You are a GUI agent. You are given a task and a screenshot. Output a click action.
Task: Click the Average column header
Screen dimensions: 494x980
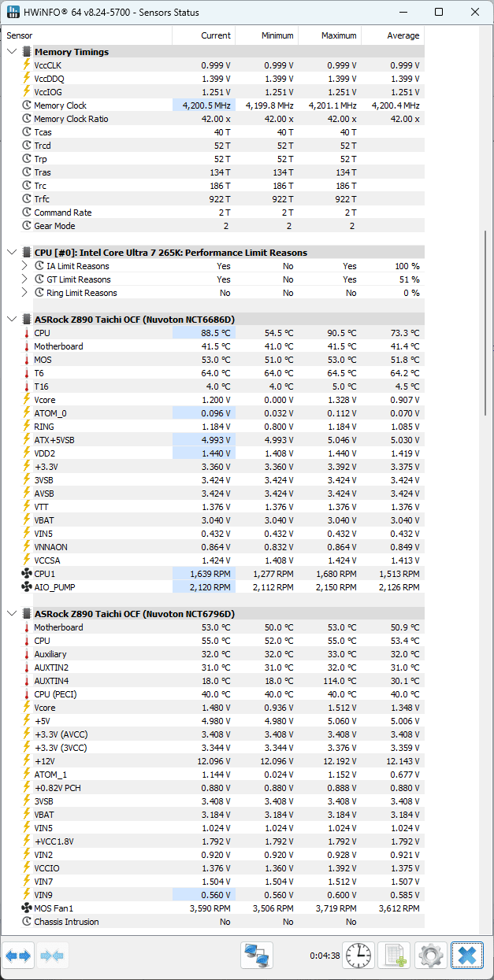pyautogui.click(x=392, y=35)
